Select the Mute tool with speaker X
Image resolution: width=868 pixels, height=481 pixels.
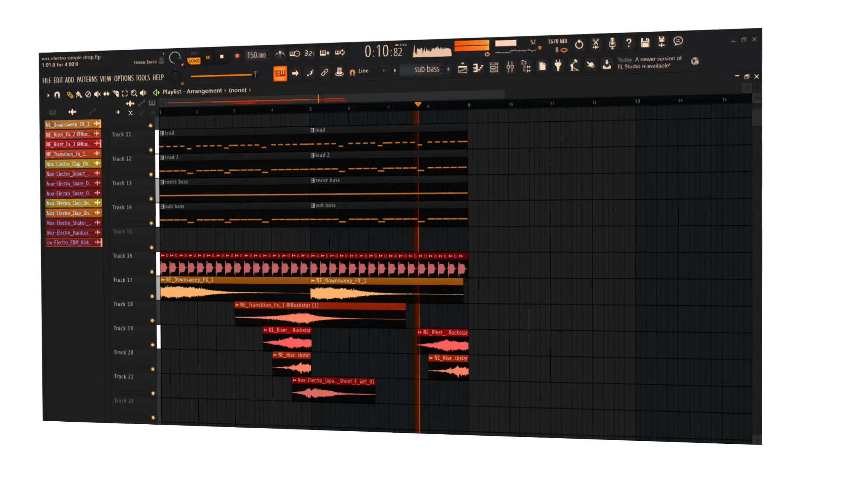pyautogui.click(x=97, y=94)
